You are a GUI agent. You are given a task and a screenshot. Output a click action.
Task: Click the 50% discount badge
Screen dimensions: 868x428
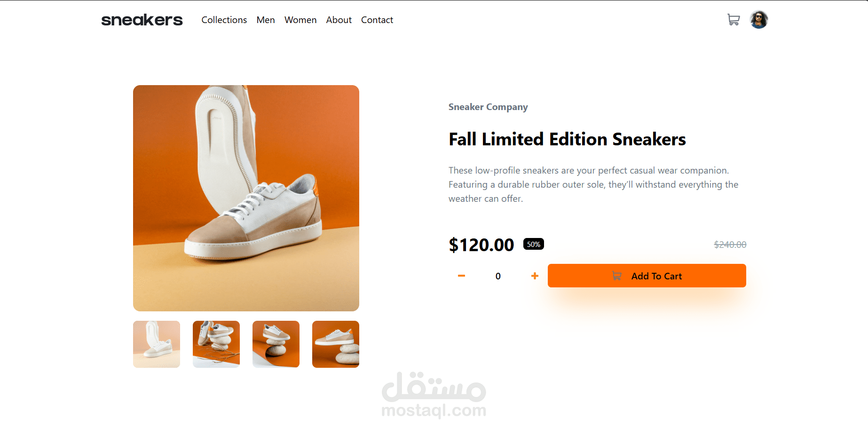(533, 244)
